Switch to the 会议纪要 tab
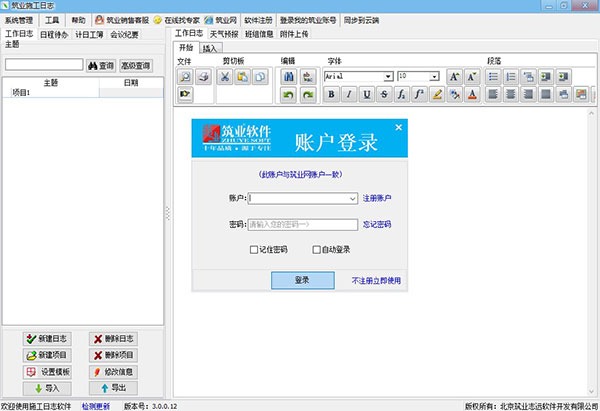 point(124,34)
